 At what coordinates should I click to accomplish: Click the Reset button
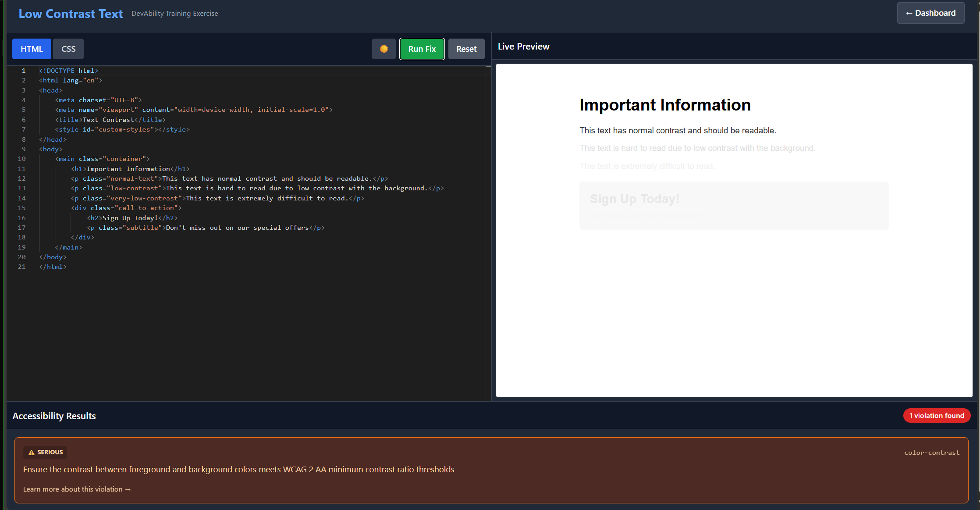tap(466, 49)
